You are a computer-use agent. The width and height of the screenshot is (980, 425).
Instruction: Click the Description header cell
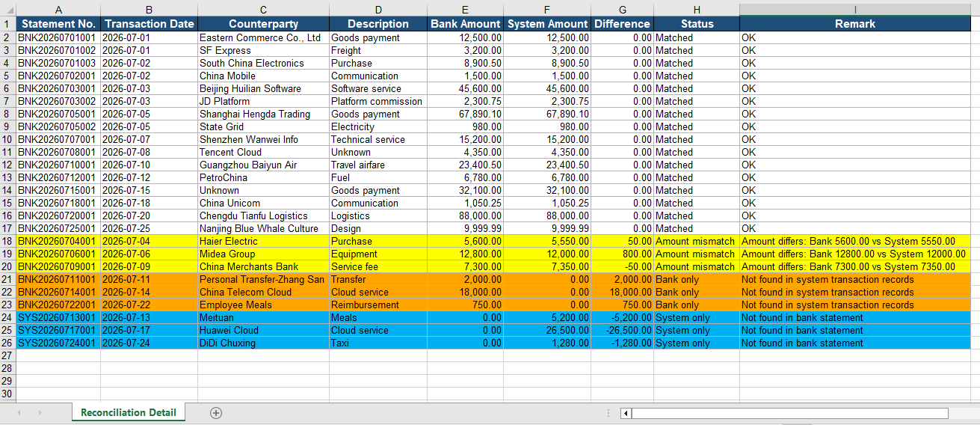click(378, 24)
